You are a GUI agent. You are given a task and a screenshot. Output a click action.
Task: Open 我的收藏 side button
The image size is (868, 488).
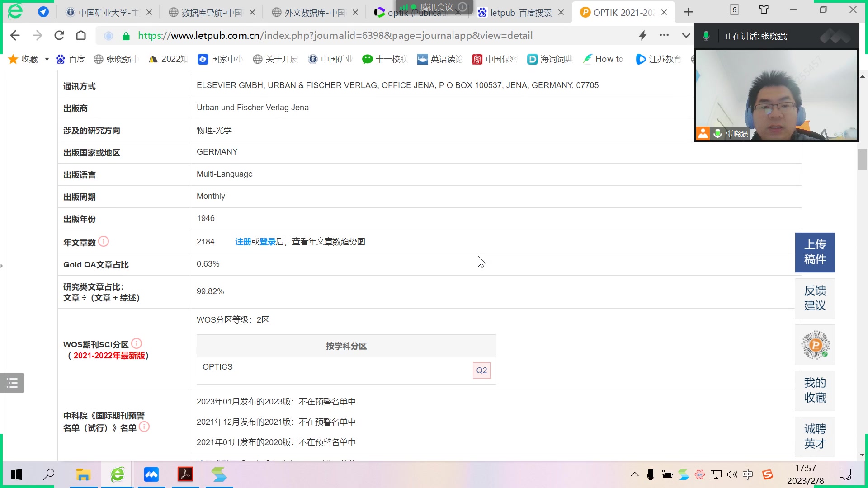click(815, 390)
